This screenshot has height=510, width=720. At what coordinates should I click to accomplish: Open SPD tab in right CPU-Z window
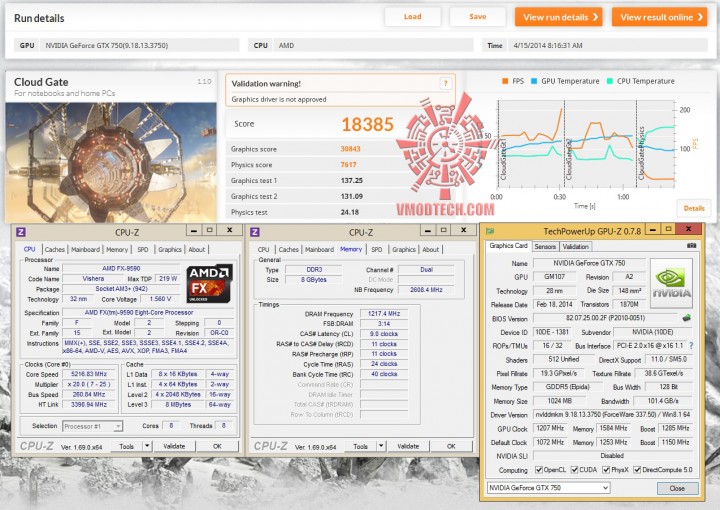[377, 249]
